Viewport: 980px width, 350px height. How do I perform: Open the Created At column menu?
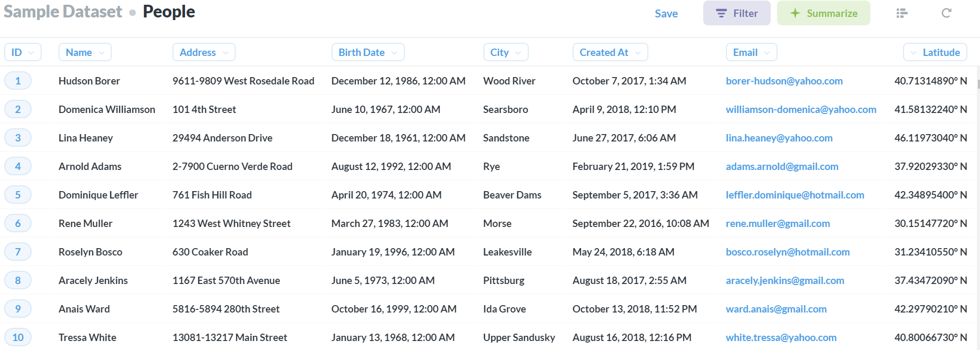tap(610, 52)
